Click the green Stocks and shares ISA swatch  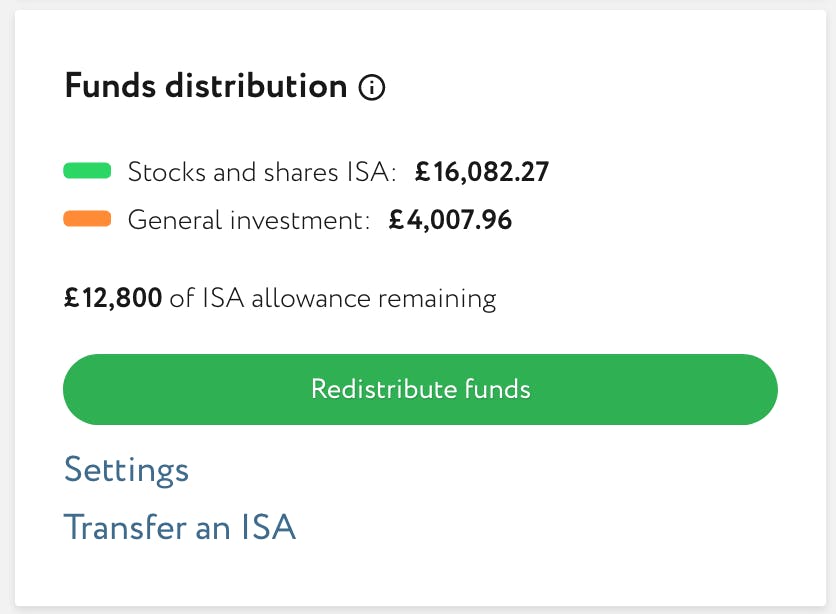(87, 171)
